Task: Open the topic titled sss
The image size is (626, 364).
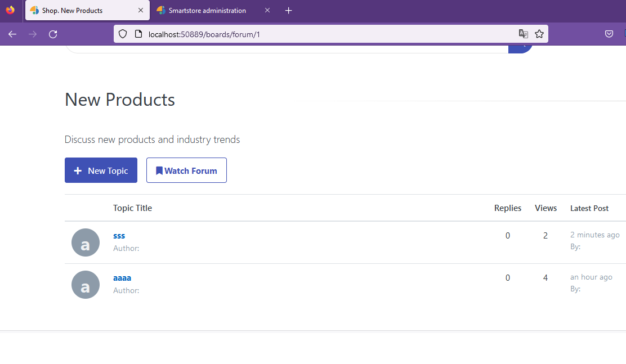Action: click(119, 235)
